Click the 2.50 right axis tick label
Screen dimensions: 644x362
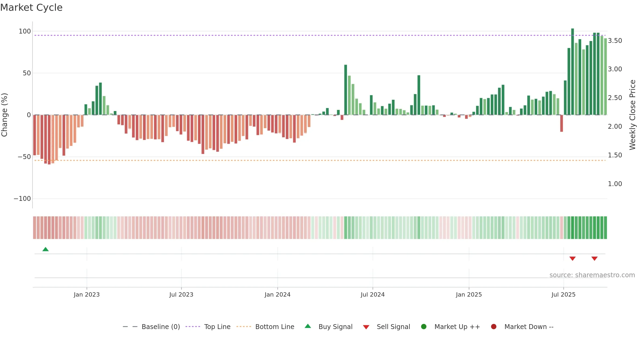coord(615,98)
